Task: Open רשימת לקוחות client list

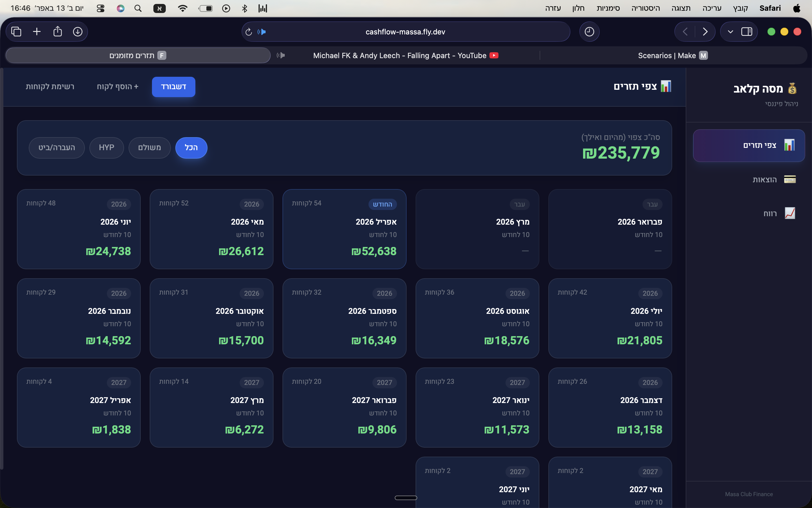Action: 50,87
